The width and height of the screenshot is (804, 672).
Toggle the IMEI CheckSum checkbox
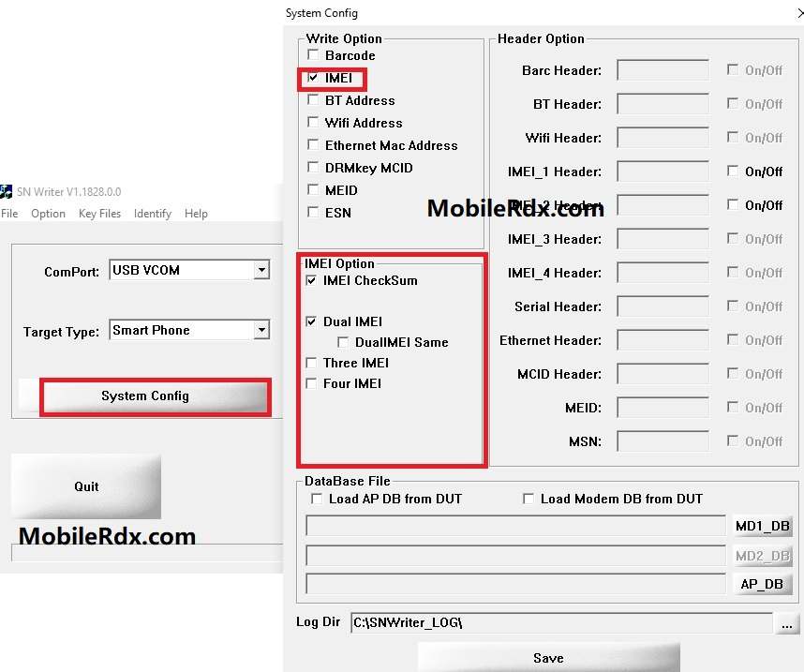[311, 280]
